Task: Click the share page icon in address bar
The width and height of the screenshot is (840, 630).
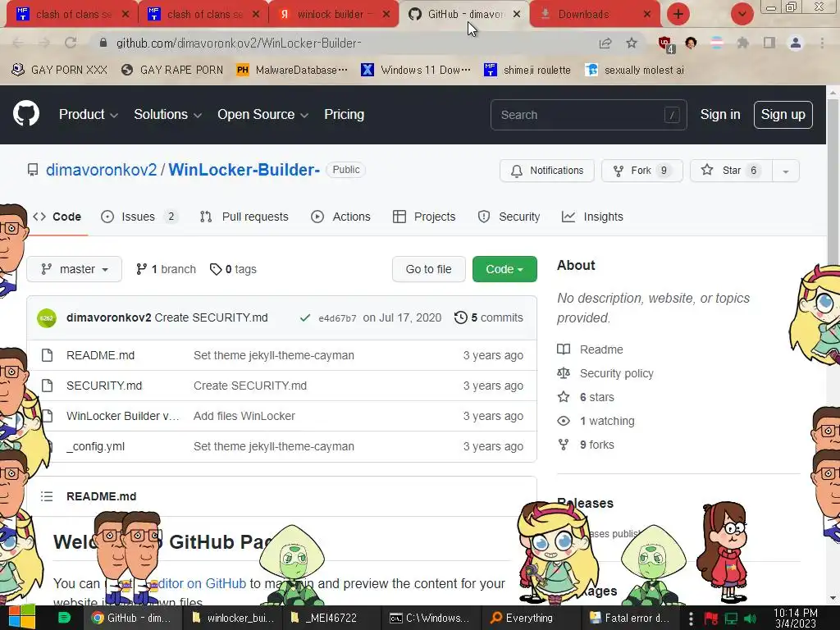Action: (605, 43)
